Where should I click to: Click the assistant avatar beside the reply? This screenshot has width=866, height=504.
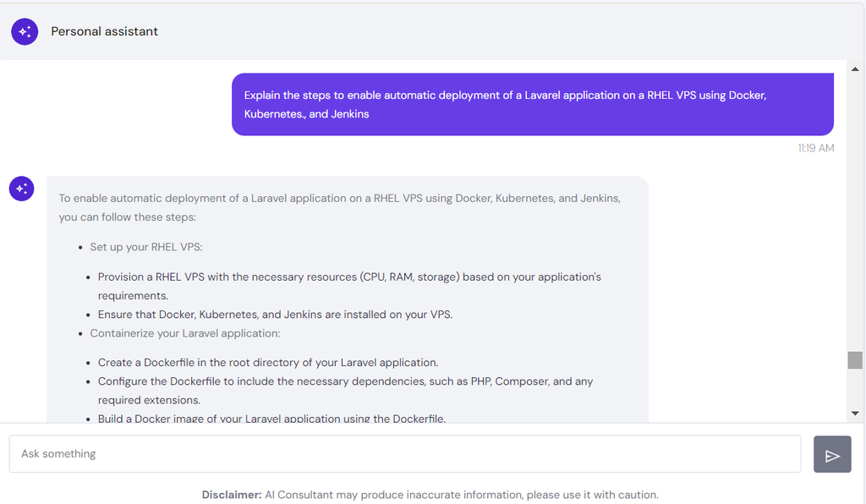[x=21, y=189]
